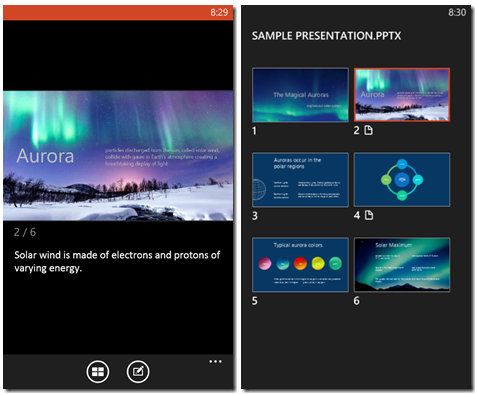Tap the Aurora title text on slide

point(45,156)
